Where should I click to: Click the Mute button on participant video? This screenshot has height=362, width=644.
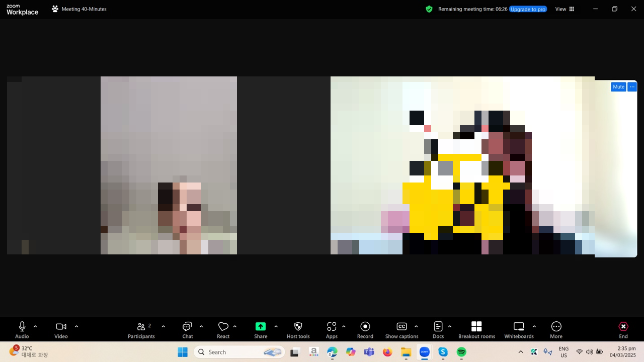[618, 87]
